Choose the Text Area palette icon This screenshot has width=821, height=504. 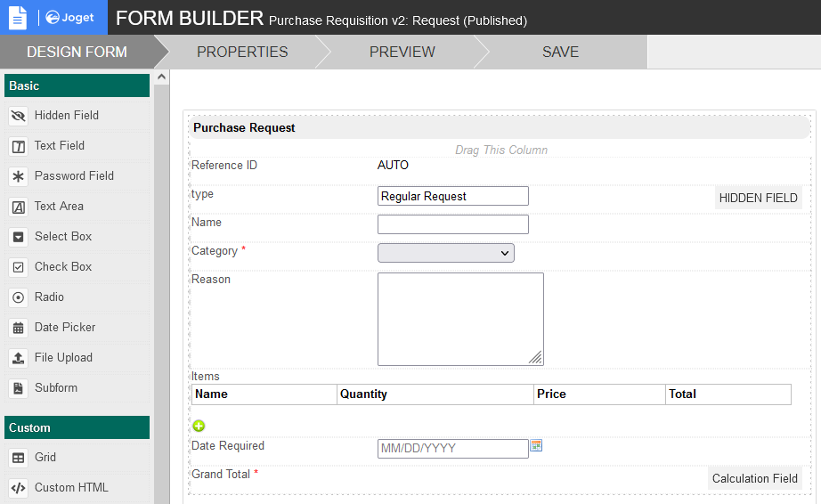[18, 207]
